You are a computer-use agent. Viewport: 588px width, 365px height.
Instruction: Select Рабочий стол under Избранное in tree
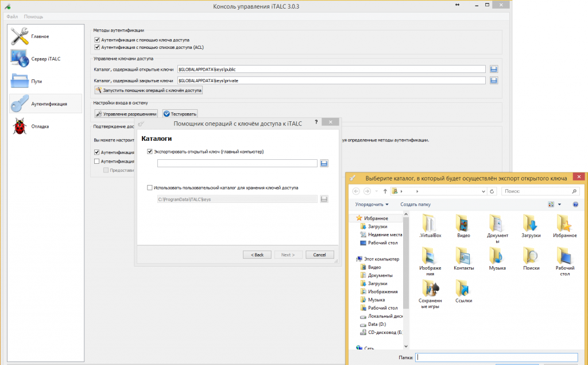coord(379,243)
